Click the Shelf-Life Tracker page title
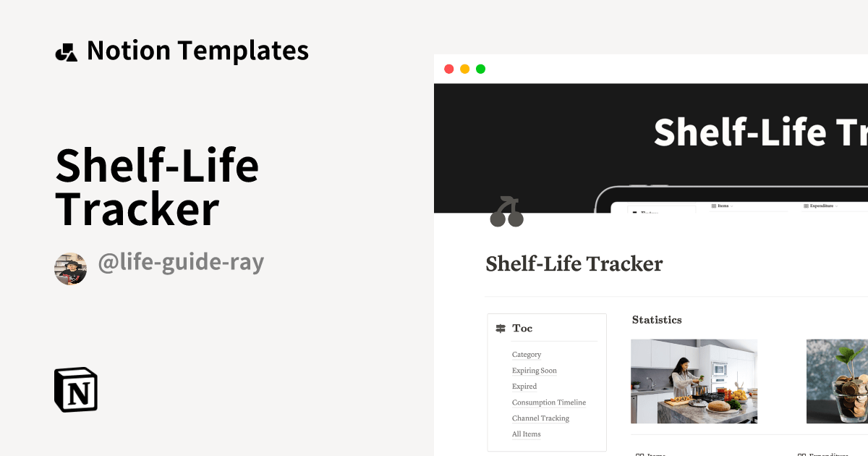868x456 pixels. tap(574, 263)
